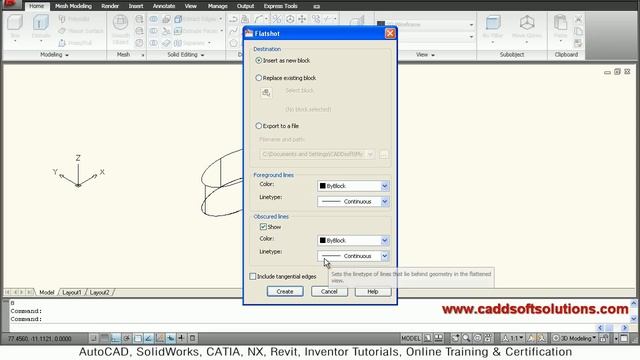Click the Separate solid editing tool
This screenshot has height=360, width=640.
coord(191,42)
